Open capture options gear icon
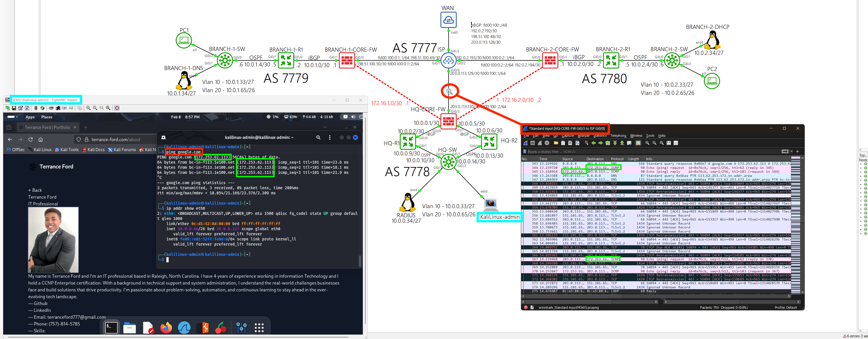 547,143
